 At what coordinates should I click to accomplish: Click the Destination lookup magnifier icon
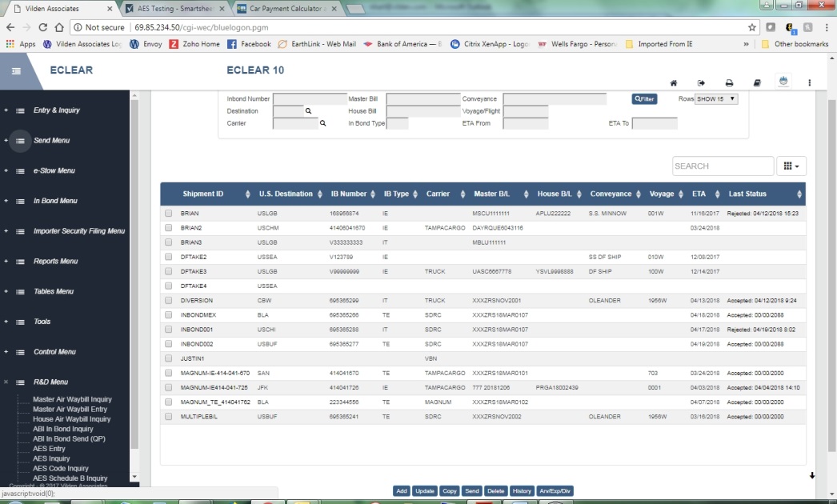[308, 111]
